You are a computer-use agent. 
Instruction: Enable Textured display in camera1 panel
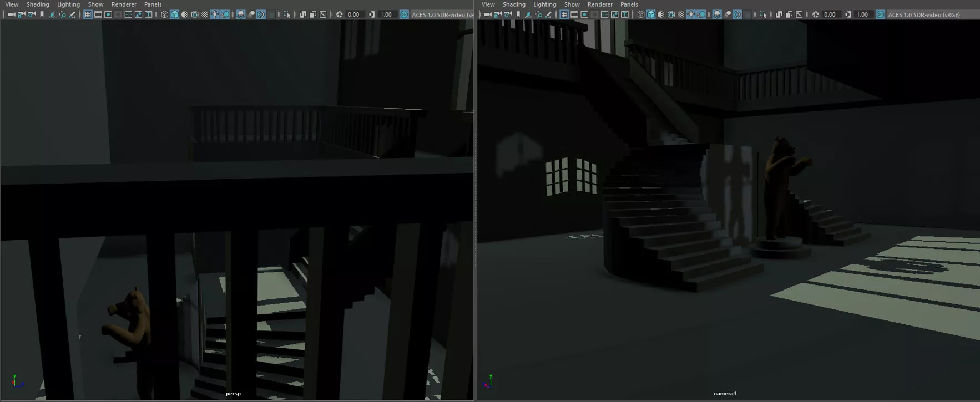681,14
